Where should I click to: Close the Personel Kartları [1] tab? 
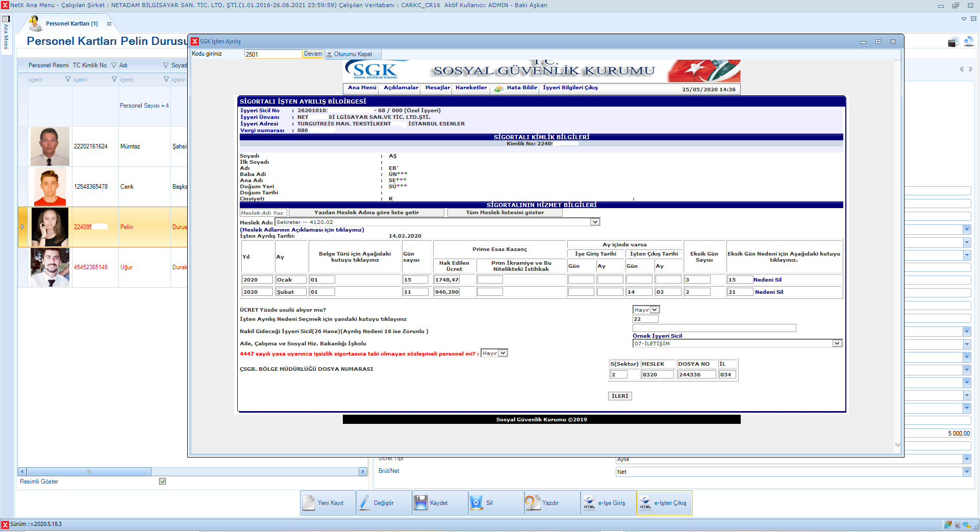109,23
